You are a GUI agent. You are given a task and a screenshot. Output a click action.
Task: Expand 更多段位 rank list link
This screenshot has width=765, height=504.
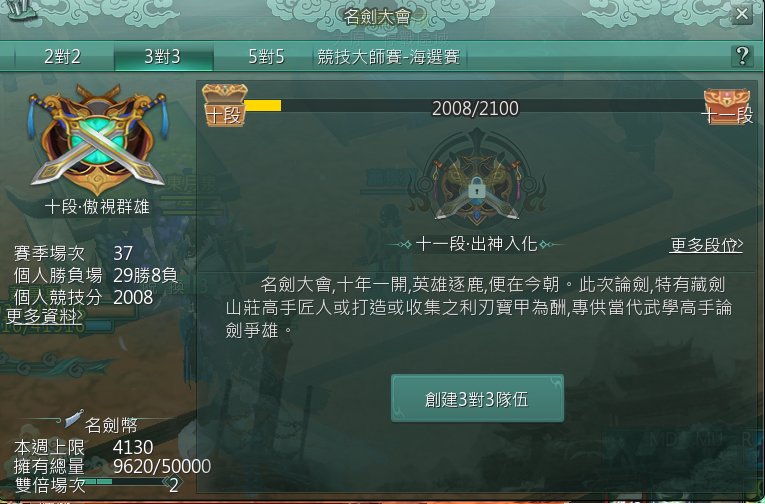706,245
